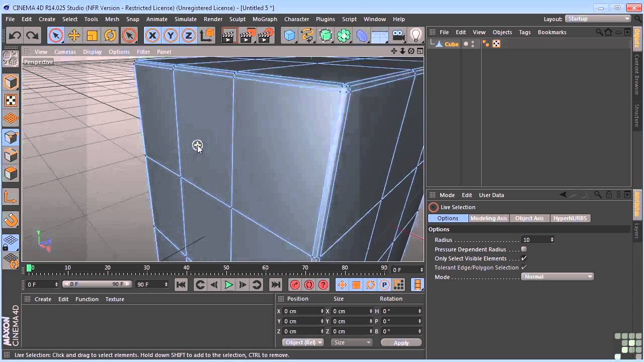Click the timeline preview range slider
This screenshot has height=362, width=644.
(97, 284)
